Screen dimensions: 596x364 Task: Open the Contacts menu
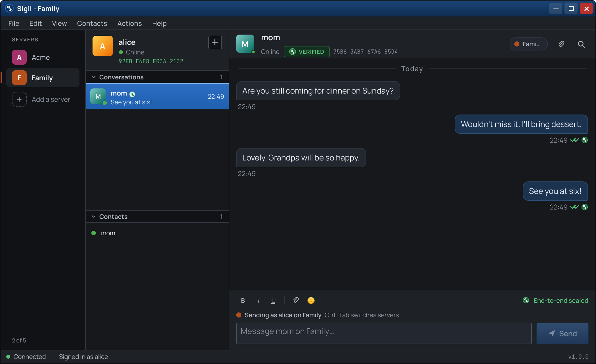(92, 23)
